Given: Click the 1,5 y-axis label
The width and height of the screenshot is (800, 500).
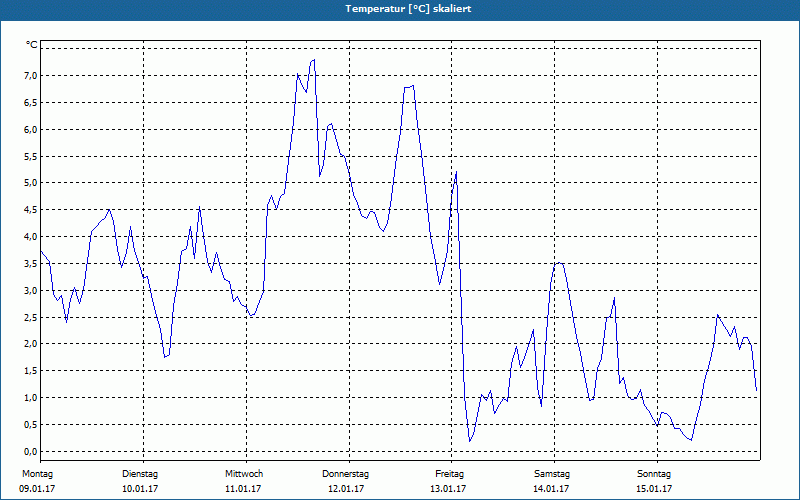Looking at the screenshot, I should coord(30,371).
